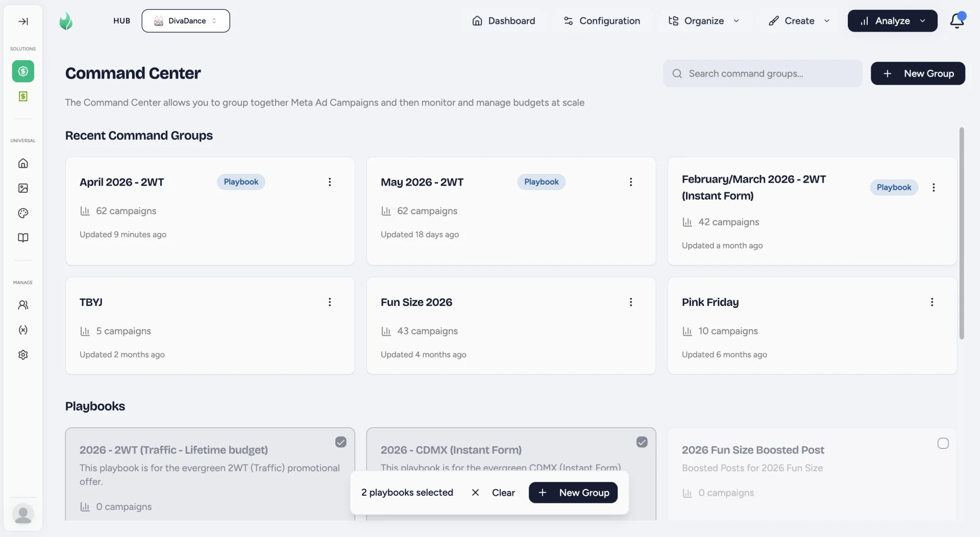Expand the Organize dropdown menu

tap(704, 21)
